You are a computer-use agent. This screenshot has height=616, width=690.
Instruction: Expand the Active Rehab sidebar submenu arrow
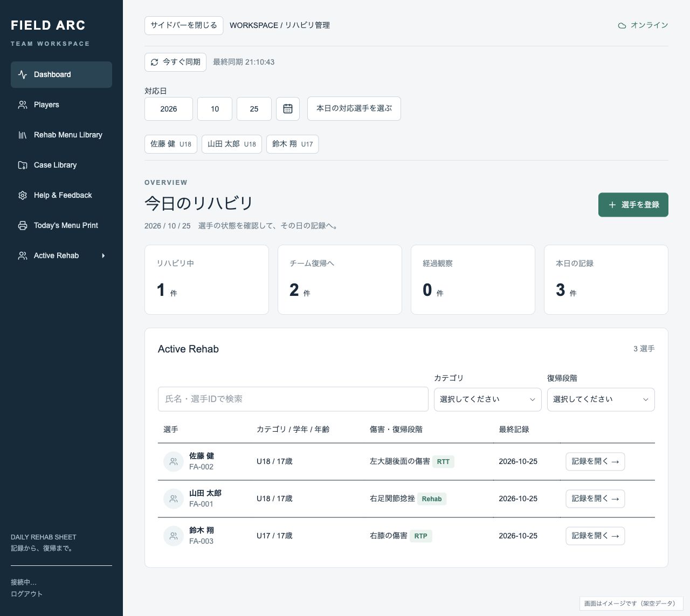click(x=103, y=255)
